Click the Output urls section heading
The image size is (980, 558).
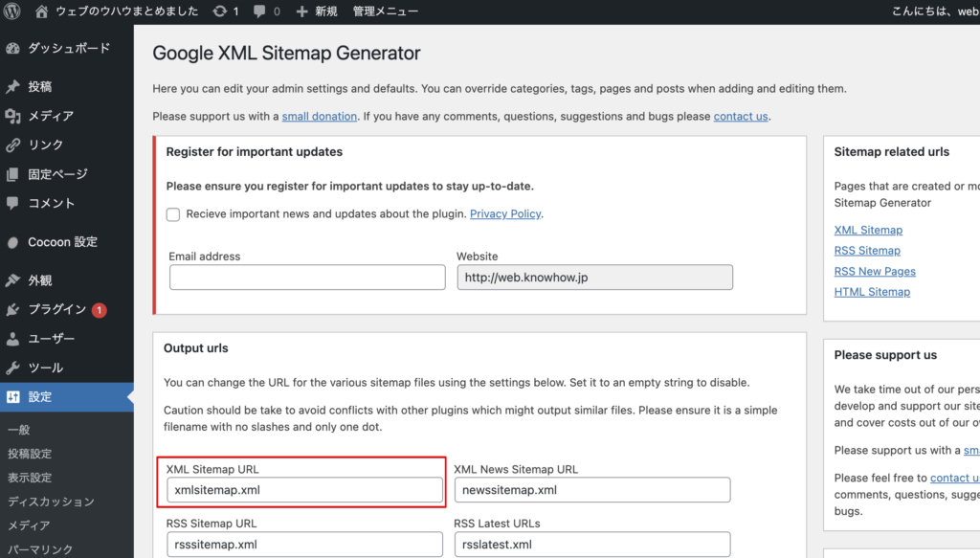(x=195, y=348)
